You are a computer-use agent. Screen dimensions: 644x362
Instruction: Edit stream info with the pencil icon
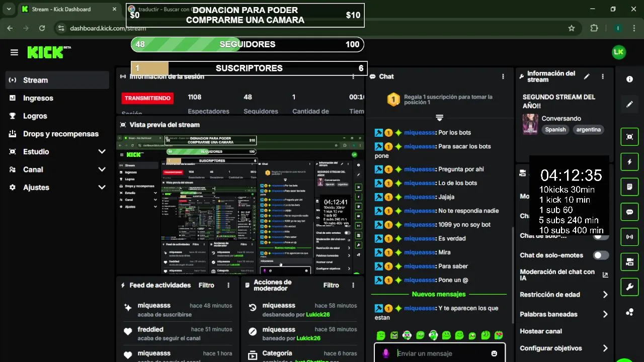pyautogui.click(x=587, y=76)
